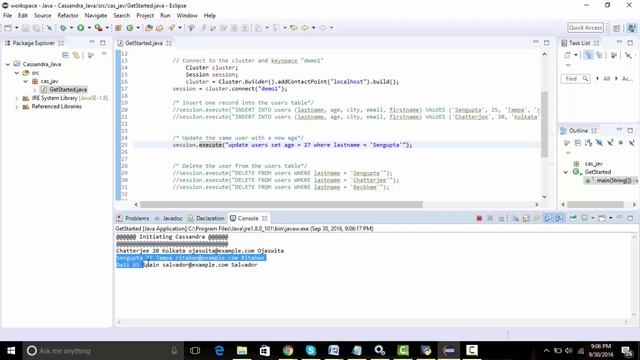
Task: Expand the Referenced Libraries node
Action: tap(17, 107)
